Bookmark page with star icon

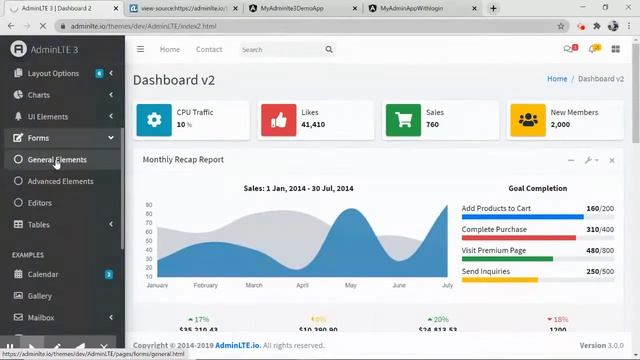point(561,26)
